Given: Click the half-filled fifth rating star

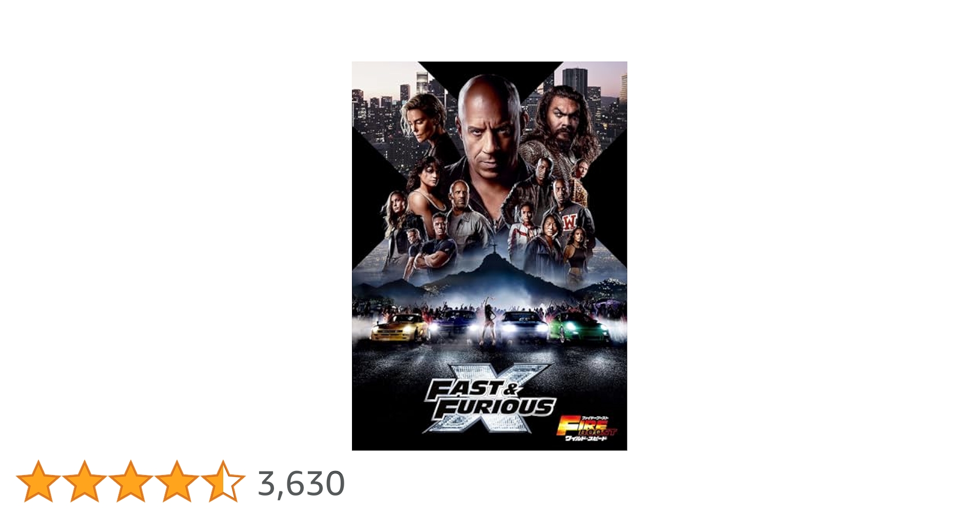Looking at the screenshot, I should pyautogui.click(x=223, y=481).
